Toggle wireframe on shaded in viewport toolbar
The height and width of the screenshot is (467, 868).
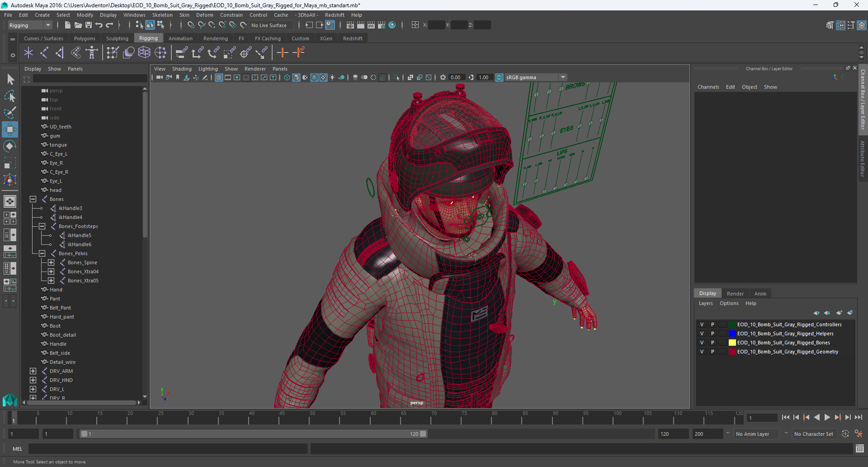point(314,77)
